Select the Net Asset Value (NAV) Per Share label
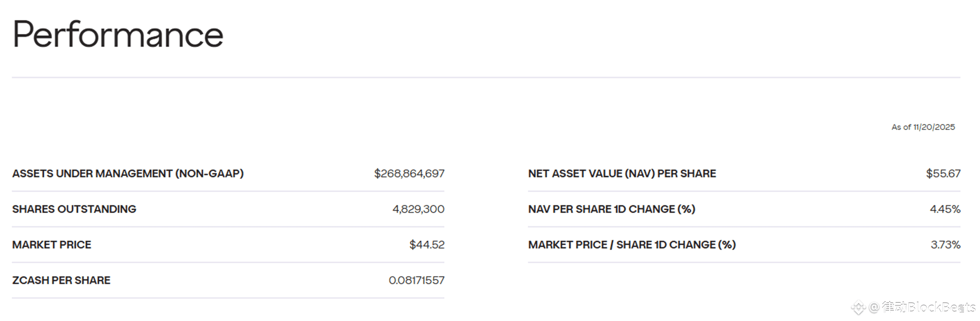The height and width of the screenshot is (321, 980). point(622,173)
